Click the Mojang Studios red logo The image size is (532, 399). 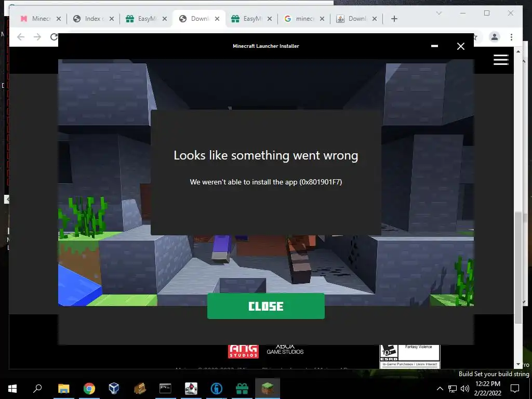pyautogui.click(x=243, y=351)
